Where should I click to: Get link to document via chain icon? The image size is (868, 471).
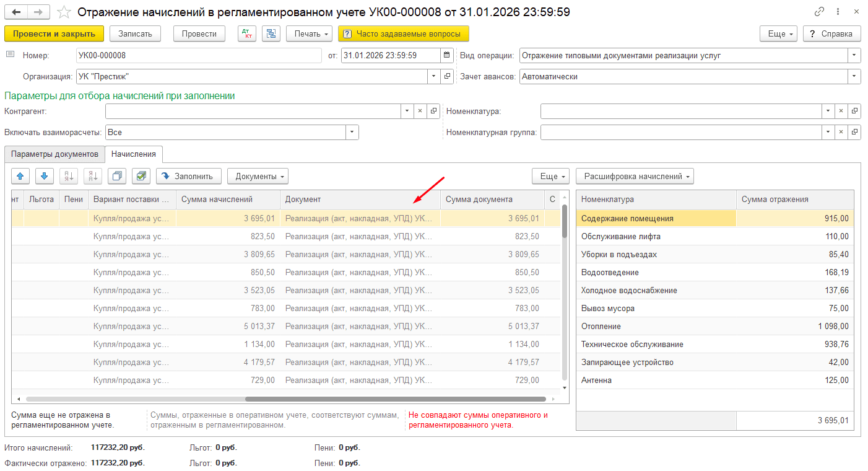[819, 12]
